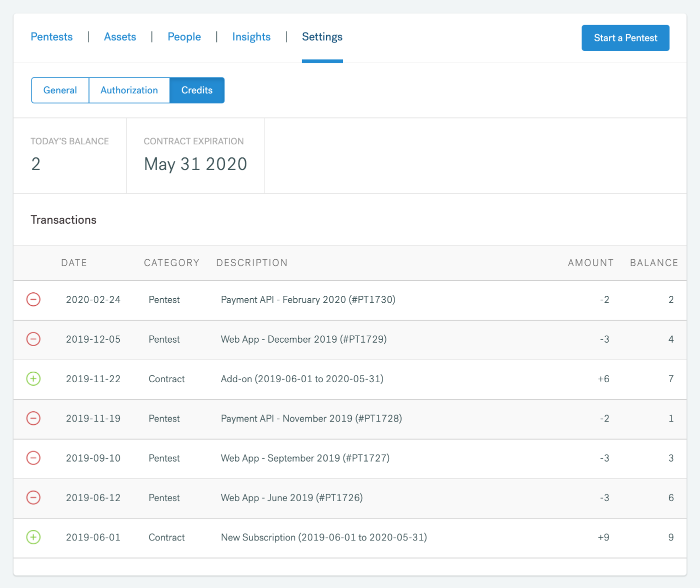View the Insights tab

pyautogui.click(x=251, y=37)
